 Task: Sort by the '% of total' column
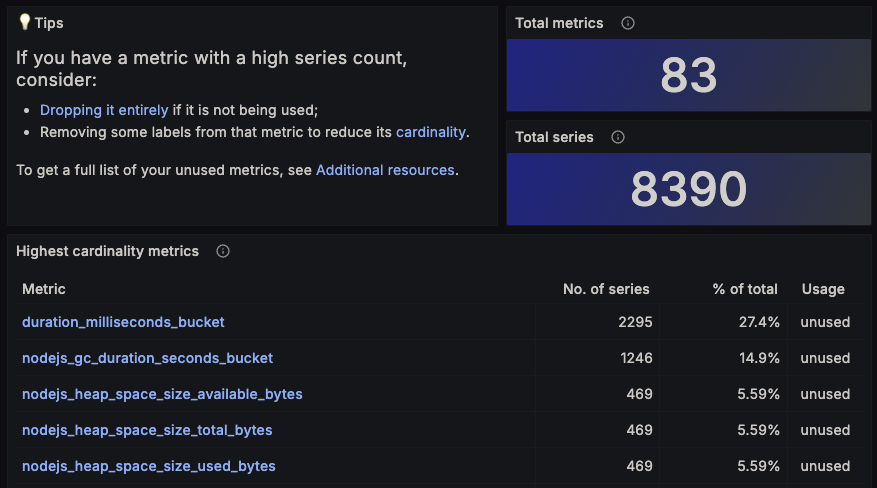click(745, 289)
